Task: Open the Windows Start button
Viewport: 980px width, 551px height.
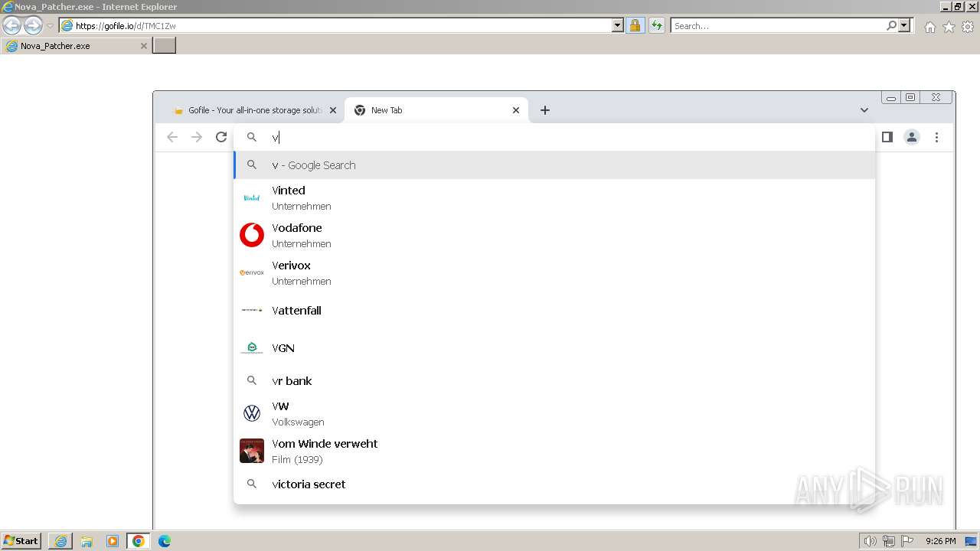Action: (21, 540)
